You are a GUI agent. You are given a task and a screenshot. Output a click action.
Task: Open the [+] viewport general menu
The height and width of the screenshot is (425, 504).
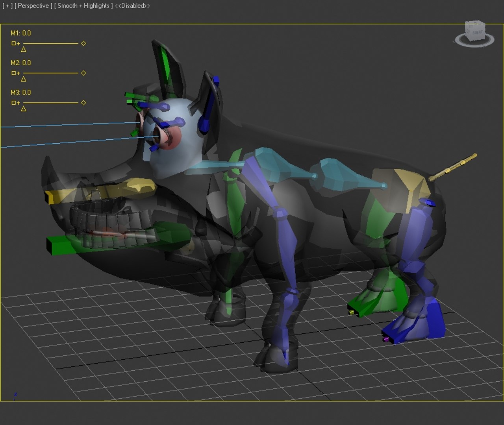click(x=7, y=6)
